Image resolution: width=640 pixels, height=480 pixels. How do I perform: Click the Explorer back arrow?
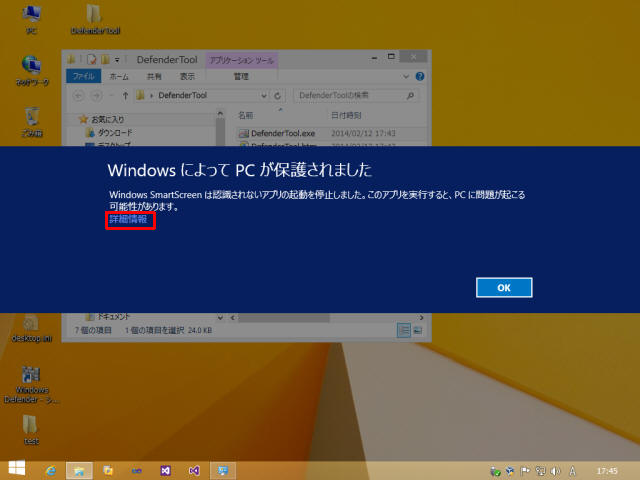pos(78,96)
